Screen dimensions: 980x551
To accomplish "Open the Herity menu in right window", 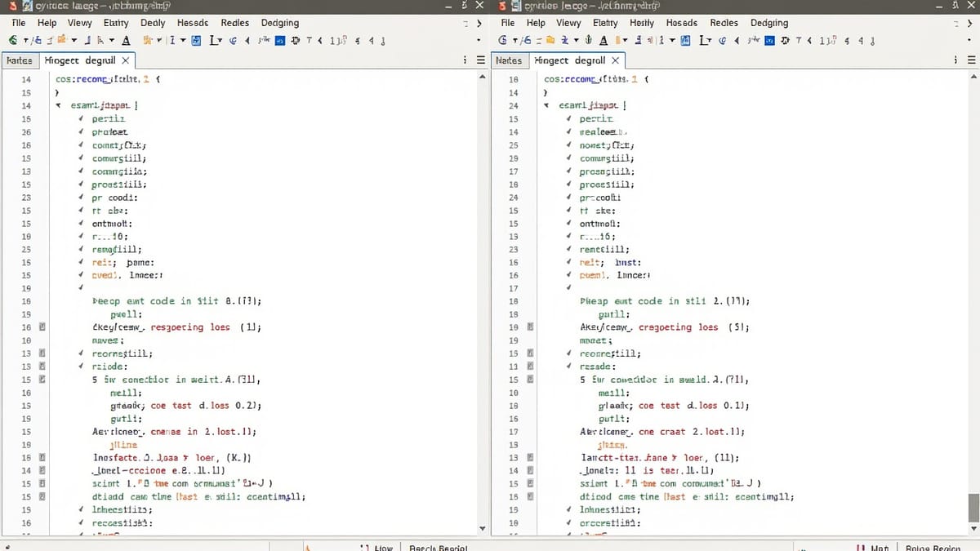I will tap(642, 23).
